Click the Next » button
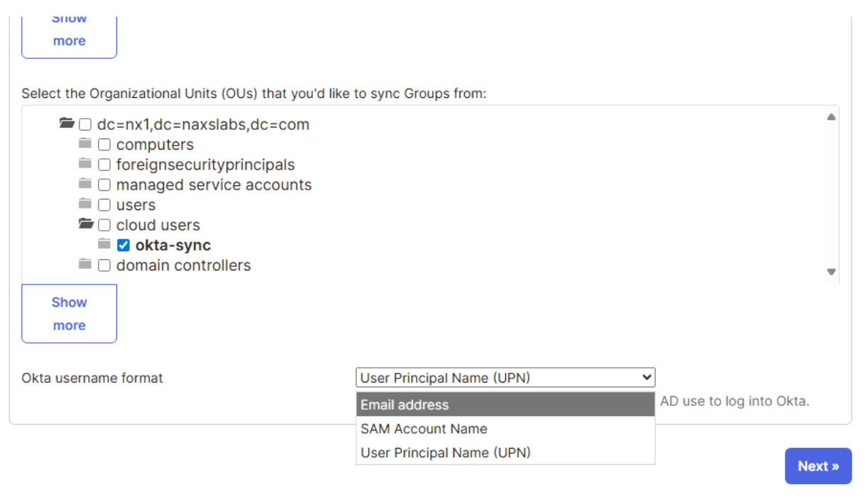 [818, 466]
